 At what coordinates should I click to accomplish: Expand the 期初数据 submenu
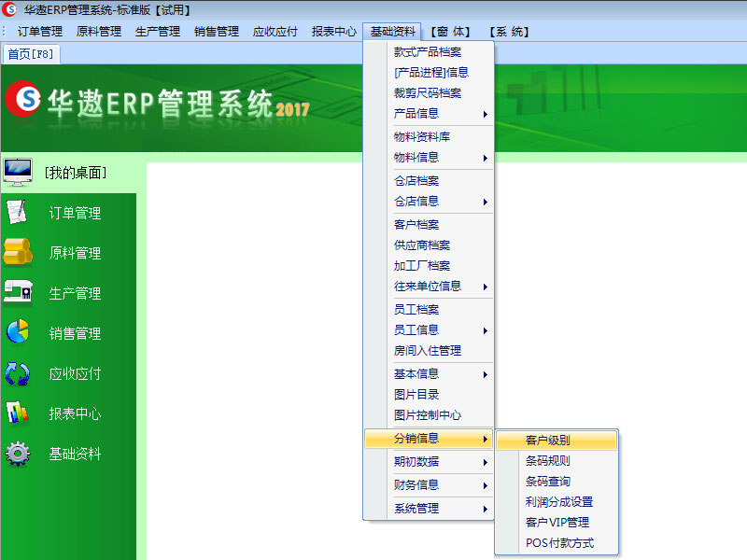tap(429, 461)
